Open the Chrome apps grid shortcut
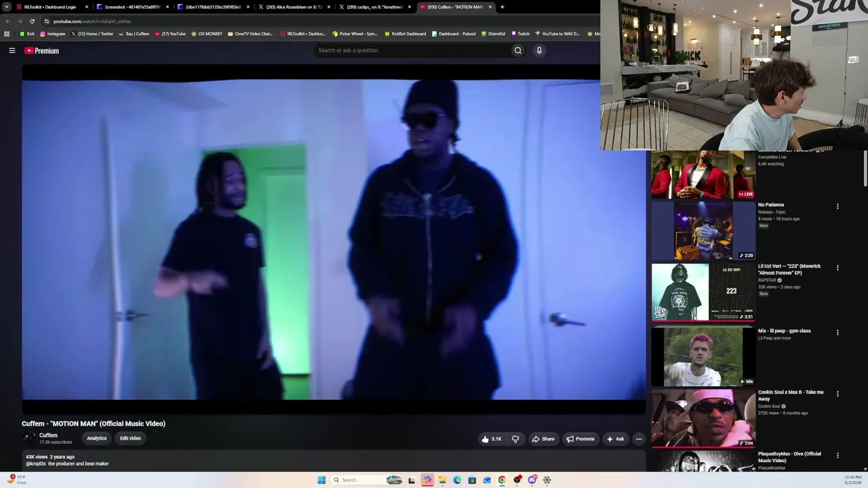868x488 pixels. pos(7,34)
